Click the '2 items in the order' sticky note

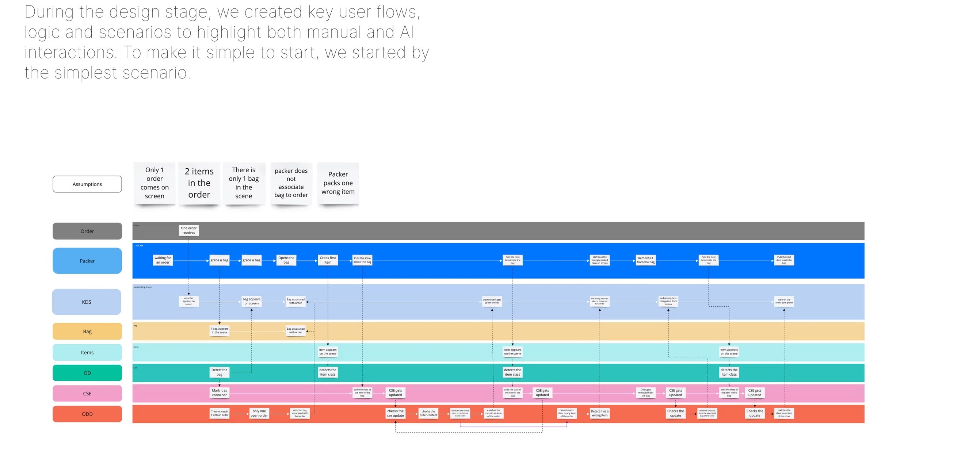click(x=199, y=183)
